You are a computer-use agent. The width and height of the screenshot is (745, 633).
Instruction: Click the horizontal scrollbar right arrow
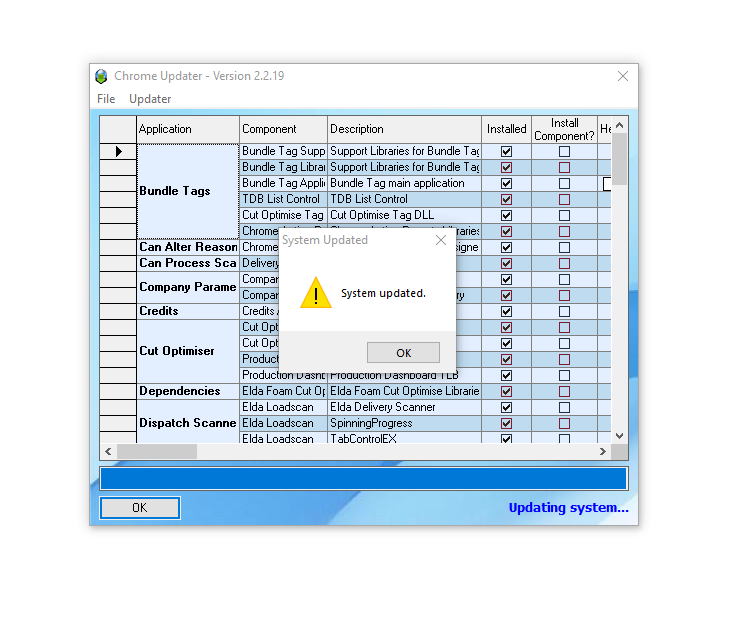(x=603, y=452)
